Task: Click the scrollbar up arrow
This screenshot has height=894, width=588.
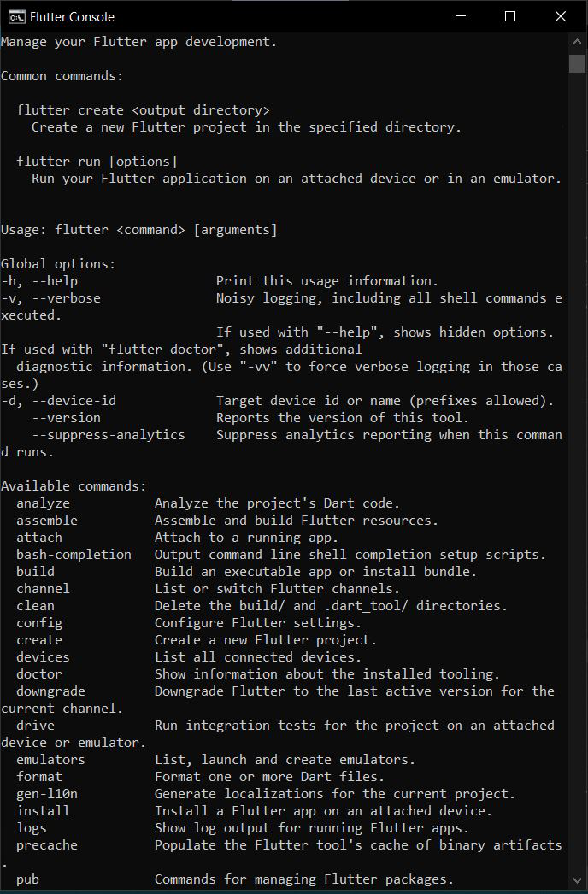Action: [x=577, y=42]
